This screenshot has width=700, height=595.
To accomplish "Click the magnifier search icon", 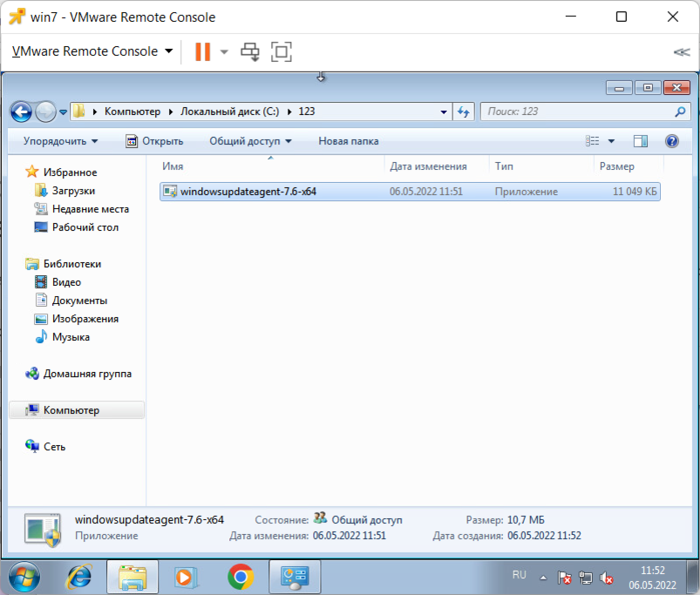I will coord(680,112).
